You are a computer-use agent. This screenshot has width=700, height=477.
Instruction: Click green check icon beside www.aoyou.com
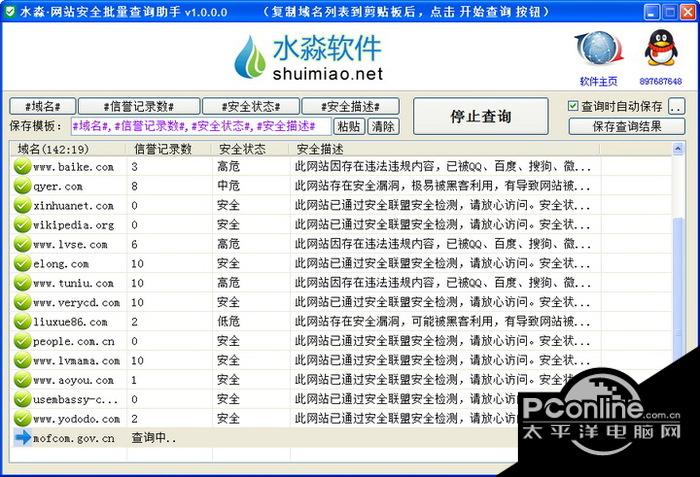[22, 380]
